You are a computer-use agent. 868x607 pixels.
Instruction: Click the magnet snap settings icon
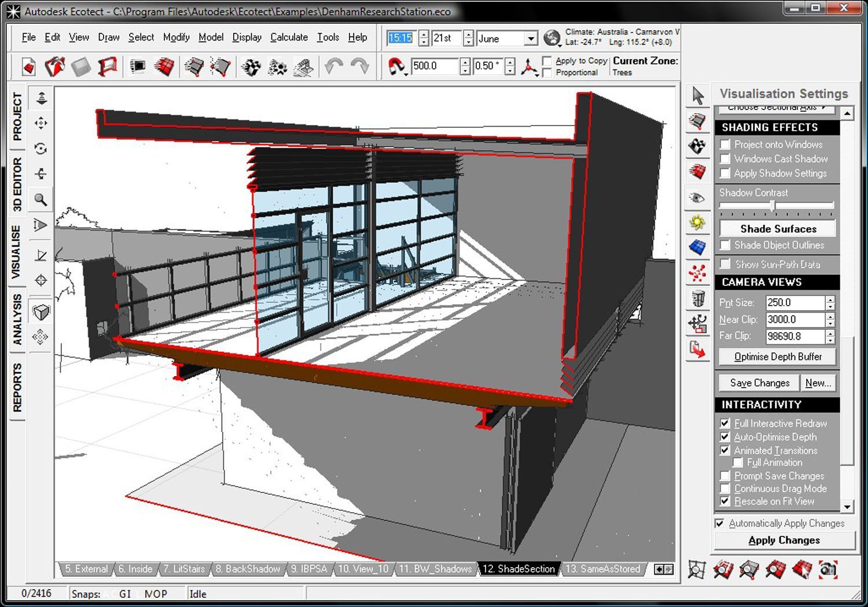tap(396, 67)
